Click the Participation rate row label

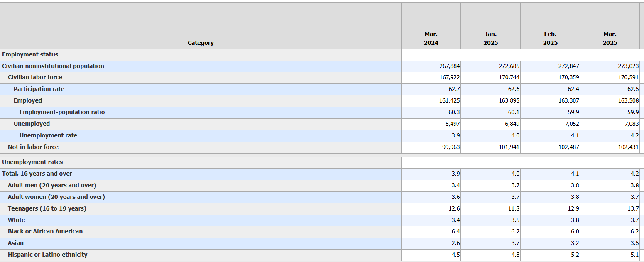point(39,89)
